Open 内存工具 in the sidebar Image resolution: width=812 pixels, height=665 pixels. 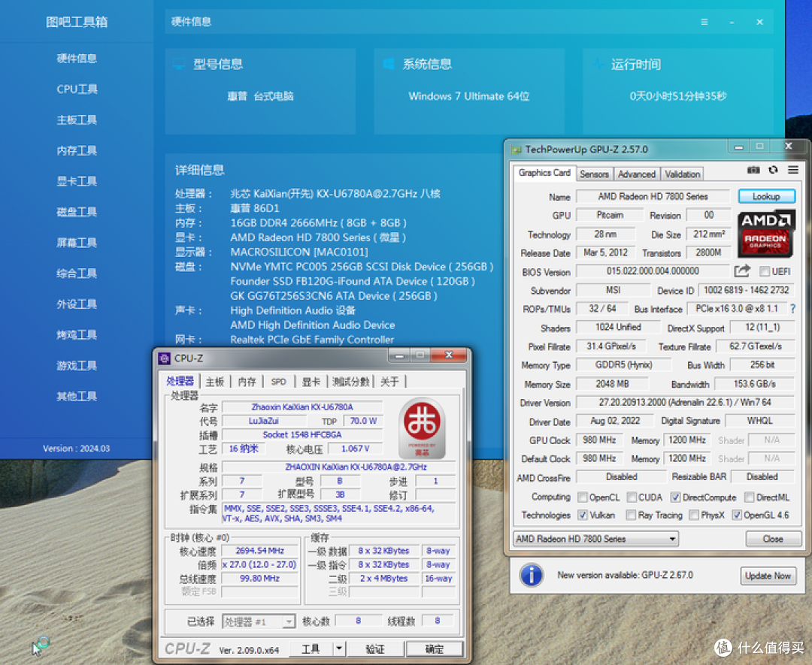point(77,150)
